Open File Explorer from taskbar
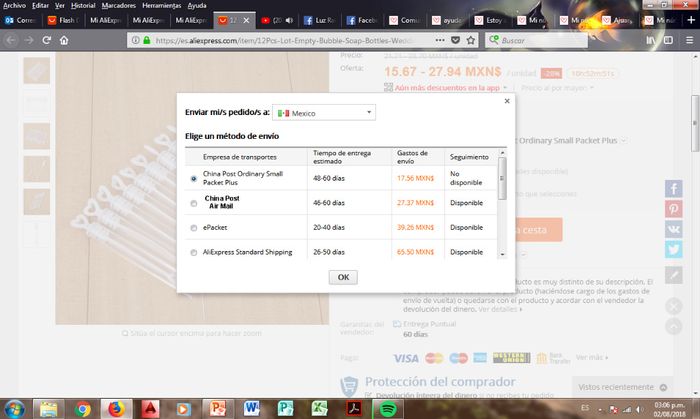This screenshot has width=700, height=419. coord(49,409)
